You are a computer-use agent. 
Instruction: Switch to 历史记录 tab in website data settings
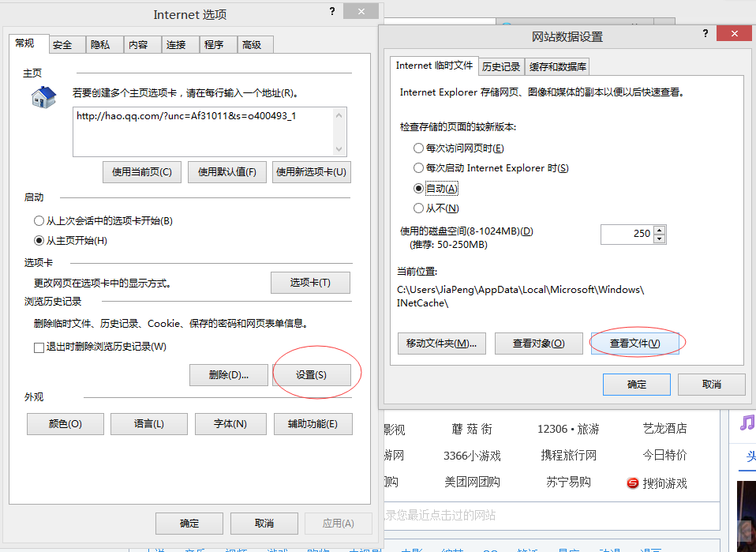coord(501,66)
